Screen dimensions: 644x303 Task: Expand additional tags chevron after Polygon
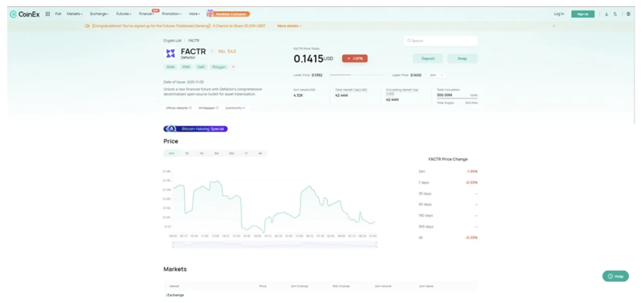[233, 67]
